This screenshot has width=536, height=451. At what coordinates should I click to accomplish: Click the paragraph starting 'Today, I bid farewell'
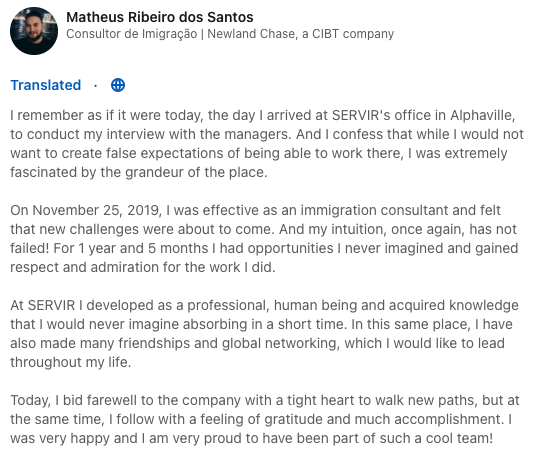[265, 419]
